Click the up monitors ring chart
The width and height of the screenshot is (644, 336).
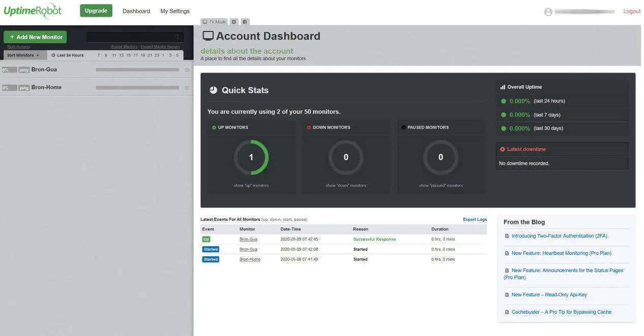[x=251, y=157]
